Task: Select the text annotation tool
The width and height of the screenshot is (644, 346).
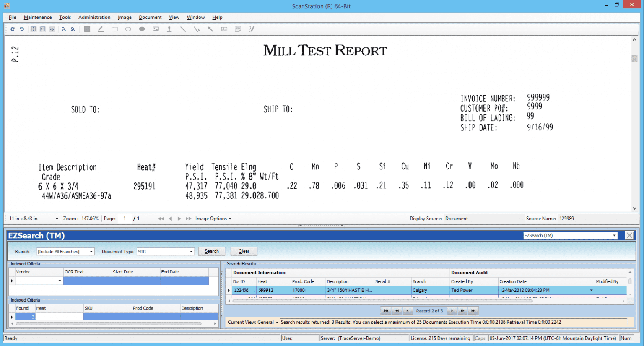Action: [224, 29]
